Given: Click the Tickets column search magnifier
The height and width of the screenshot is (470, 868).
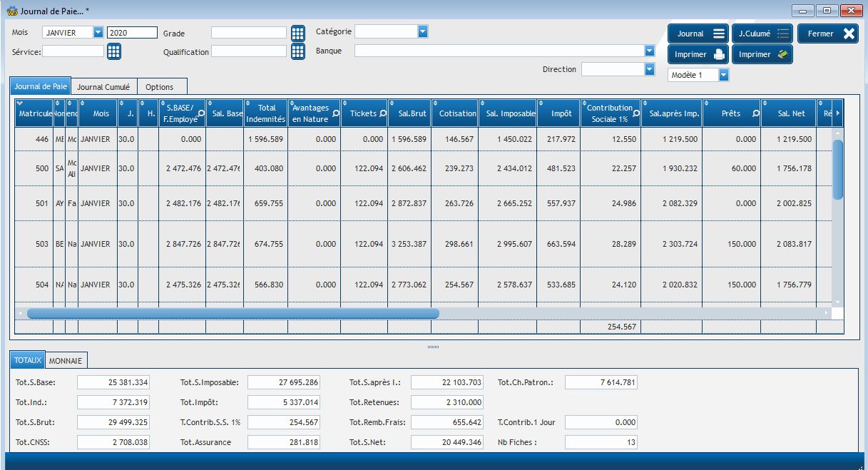Looking at the screenshot, I should (x=383, y=114).
